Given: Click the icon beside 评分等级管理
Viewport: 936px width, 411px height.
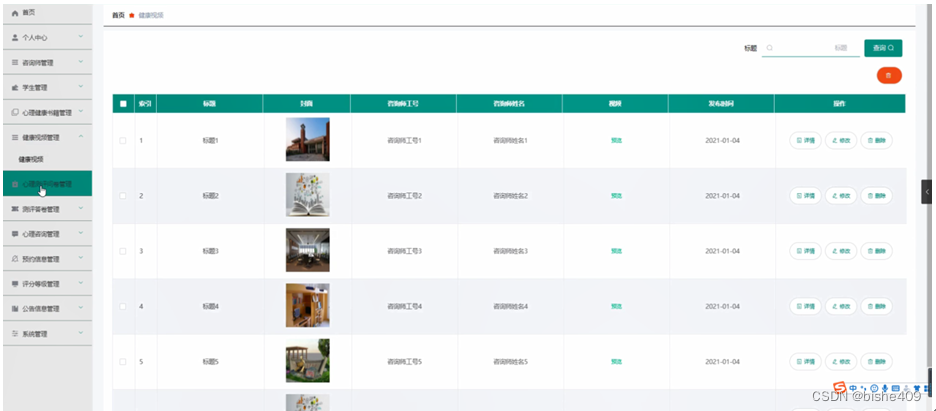Looking at the screenshot, I should point(16,284).
